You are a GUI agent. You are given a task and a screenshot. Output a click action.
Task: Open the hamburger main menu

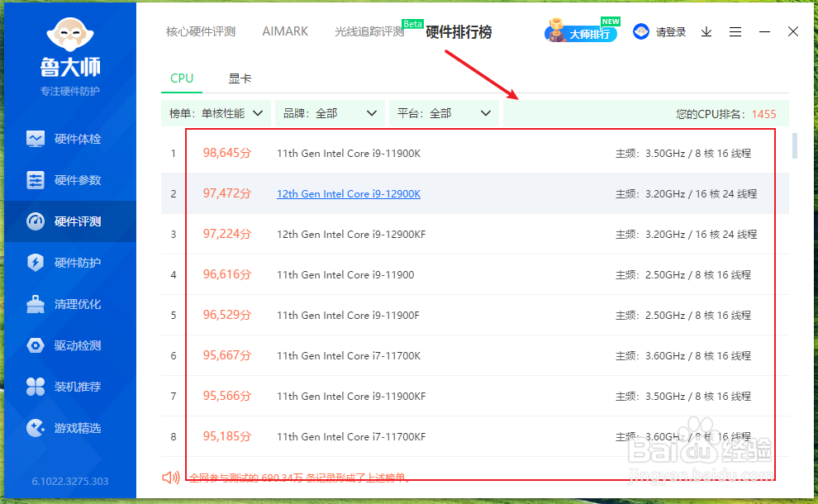[x=735, y=32]
